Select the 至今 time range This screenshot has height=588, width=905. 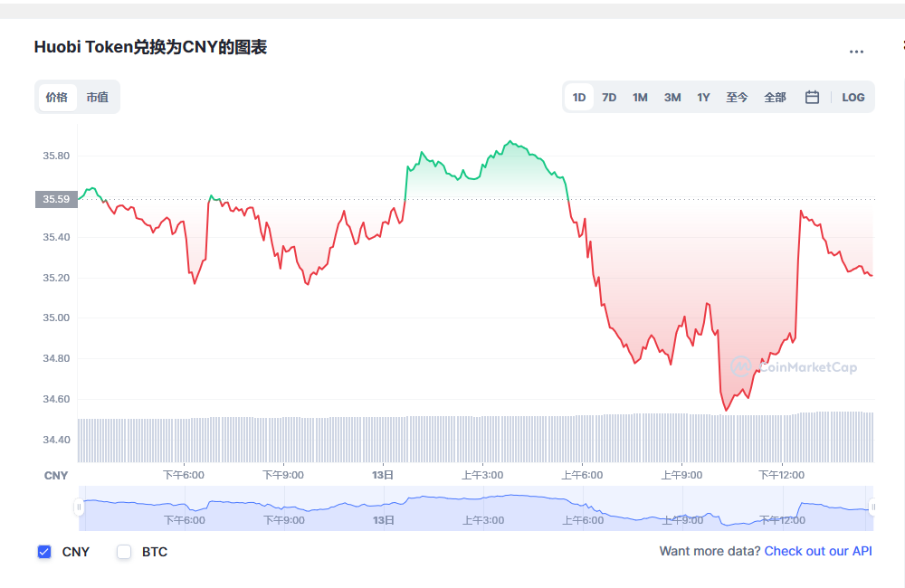click(x=737, y=97)
